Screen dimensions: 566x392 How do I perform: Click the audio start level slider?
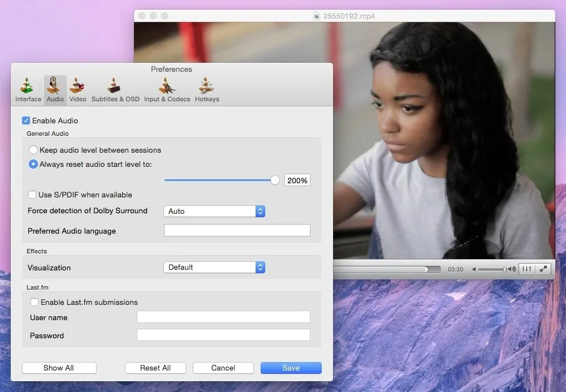click(x=222, y=180)
